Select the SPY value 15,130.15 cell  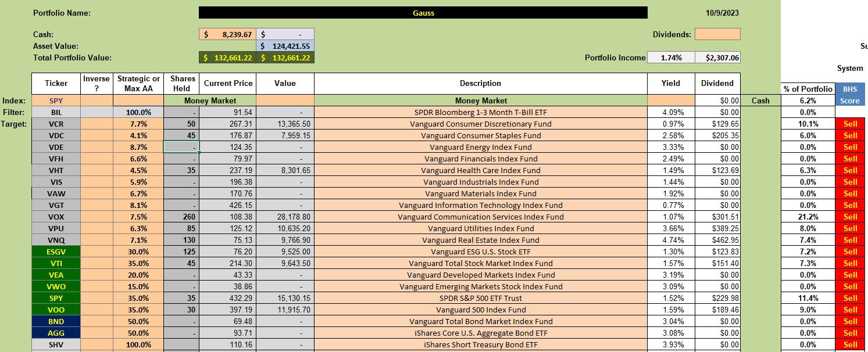click(x=285, y=298)
